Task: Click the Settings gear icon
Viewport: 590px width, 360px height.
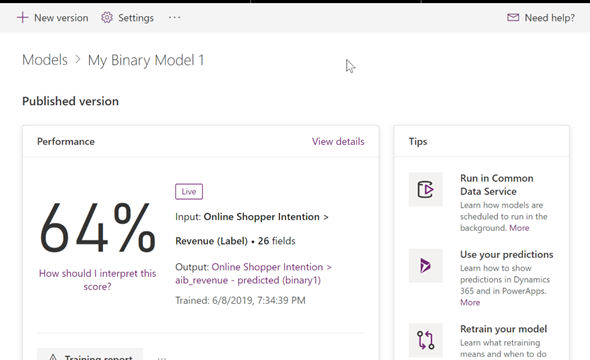Action: [107, 17]
